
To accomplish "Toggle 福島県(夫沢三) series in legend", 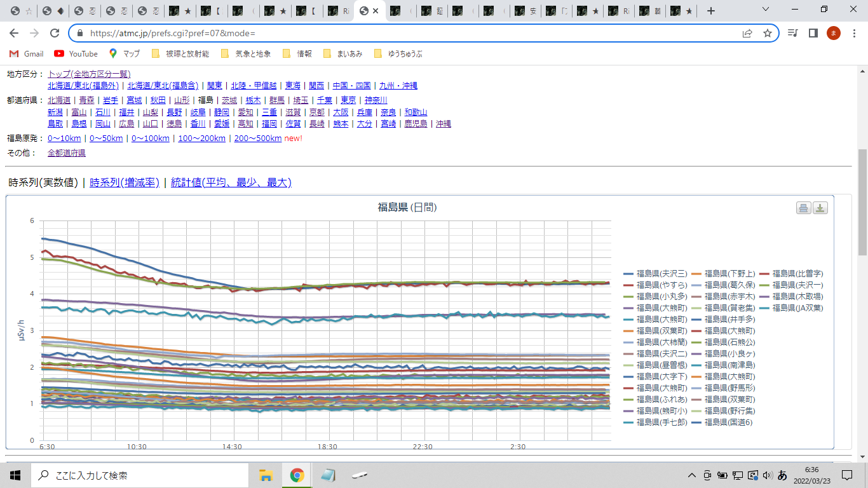I will (656, 273).
